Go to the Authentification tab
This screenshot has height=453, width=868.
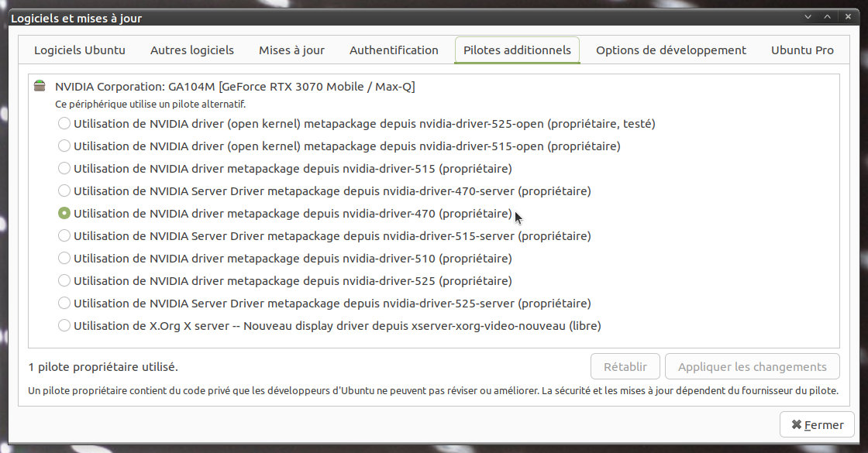(394, 50)
